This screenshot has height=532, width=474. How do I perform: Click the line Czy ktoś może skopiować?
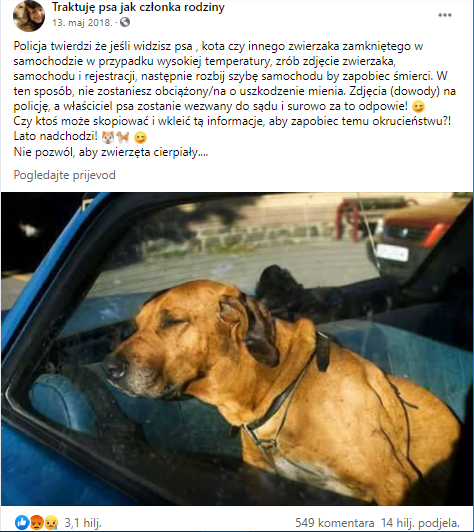point(232,121)
